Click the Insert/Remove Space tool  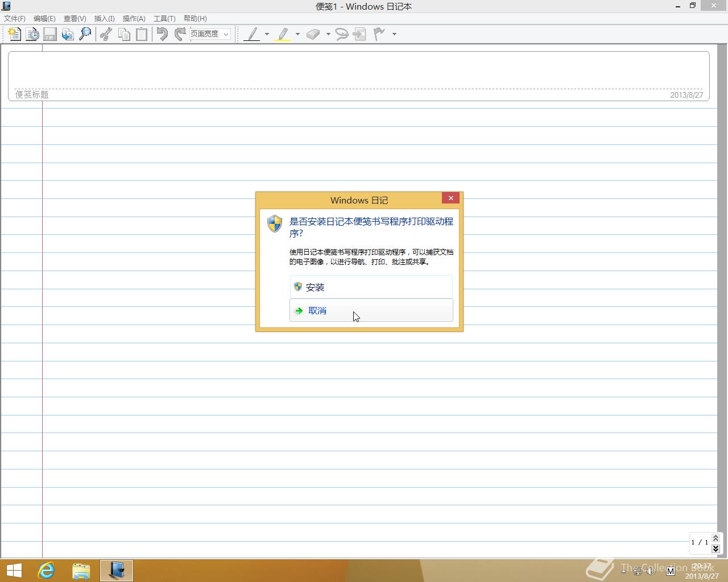point(359,34)
